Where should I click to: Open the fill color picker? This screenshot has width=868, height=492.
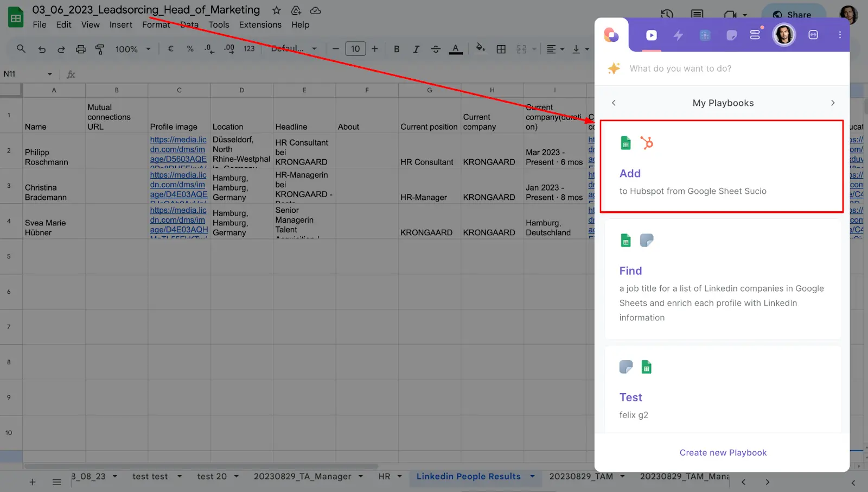pyautogui.click(x=480, y=48)
